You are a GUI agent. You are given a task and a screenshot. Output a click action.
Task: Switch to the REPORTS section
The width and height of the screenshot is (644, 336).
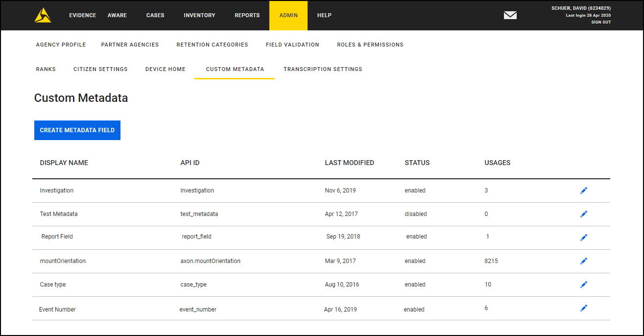click(247, 15)
